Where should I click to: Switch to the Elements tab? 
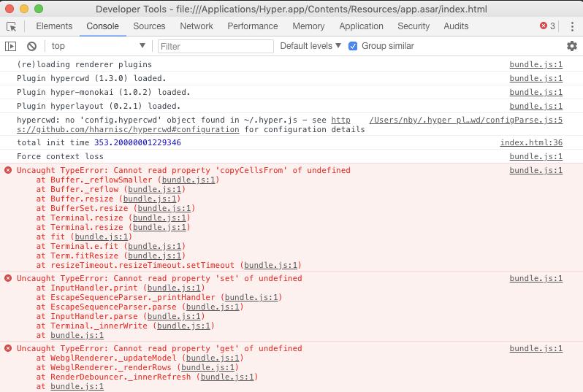coord(54,26)
